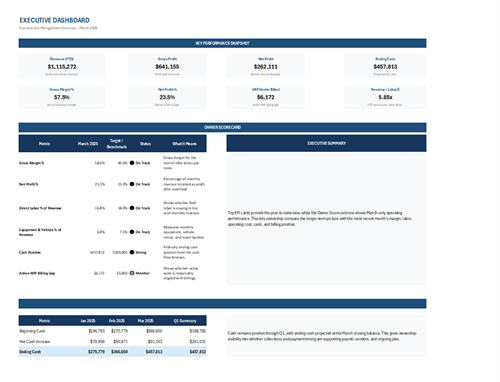Select the Jan 2025 column header
Image resolution: width=500 pixels, height=382 pixels.
click(x=88, y=321)
